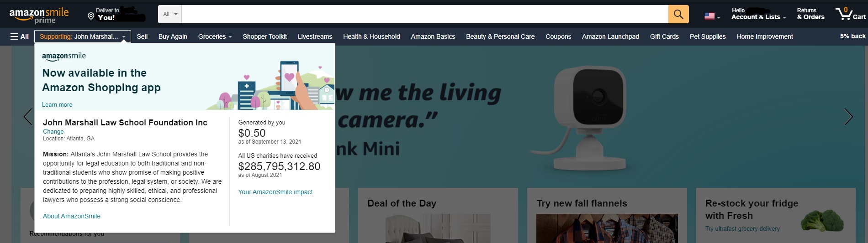Viewport: 868px width, 243px height.
Task: Expand the Supporting John Marshall dropdown
Action: (x=83, y=36)
